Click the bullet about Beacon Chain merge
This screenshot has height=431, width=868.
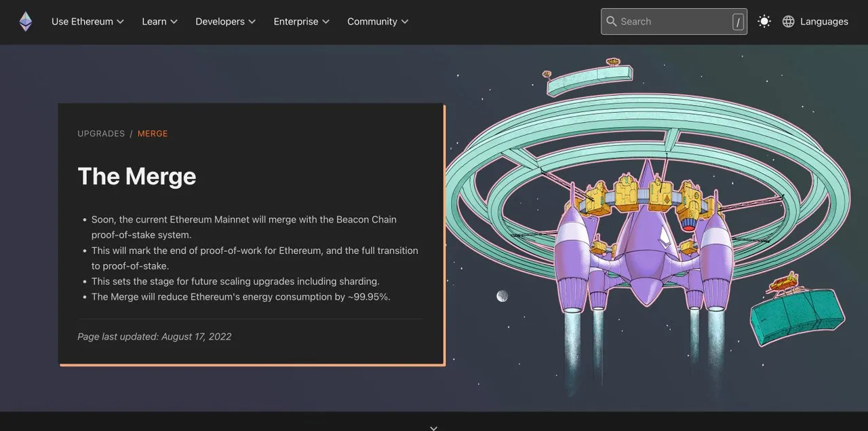click(244, 227)
